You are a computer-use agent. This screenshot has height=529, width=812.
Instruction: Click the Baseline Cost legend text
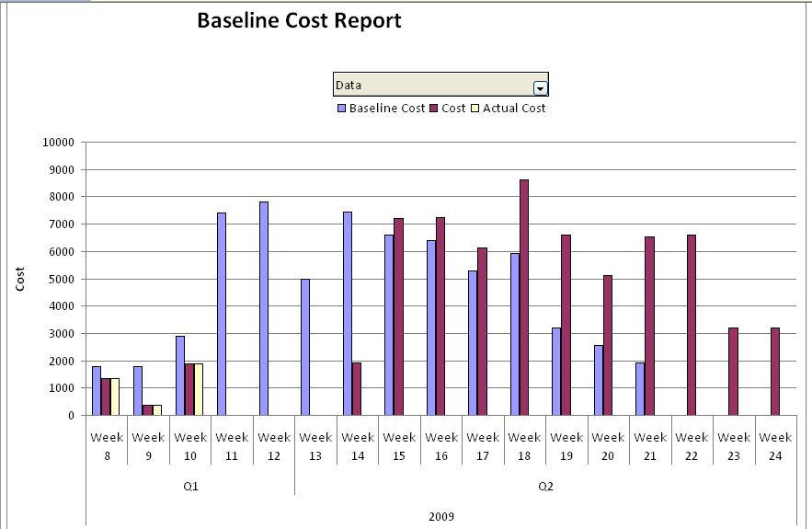(x=387, y=109)
